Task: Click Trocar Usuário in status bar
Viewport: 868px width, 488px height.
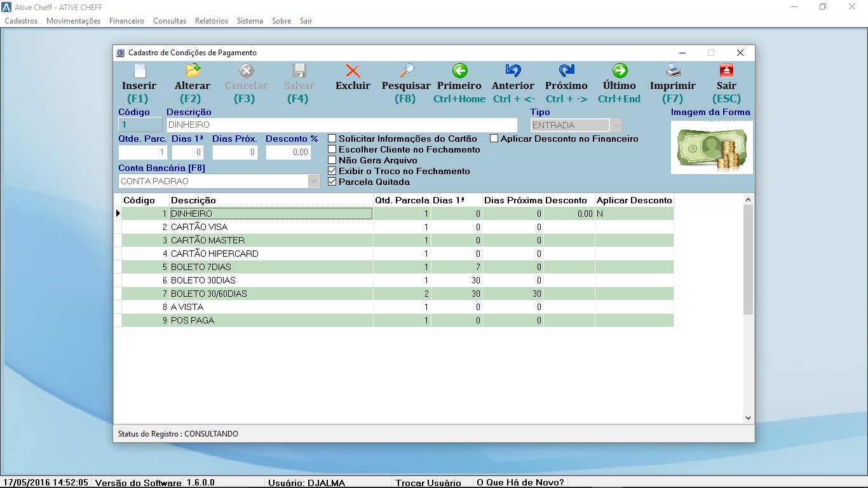Action: click(x=428, y=483)
